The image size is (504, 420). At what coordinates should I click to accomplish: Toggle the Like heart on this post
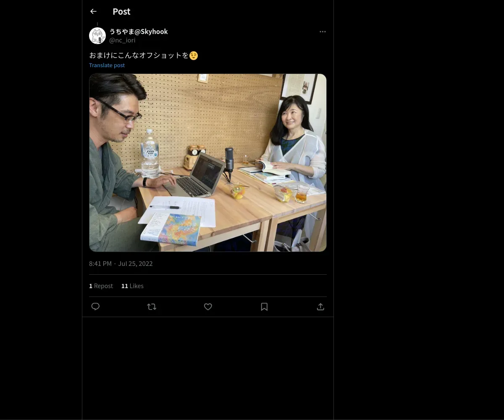(x=208, y=307)
